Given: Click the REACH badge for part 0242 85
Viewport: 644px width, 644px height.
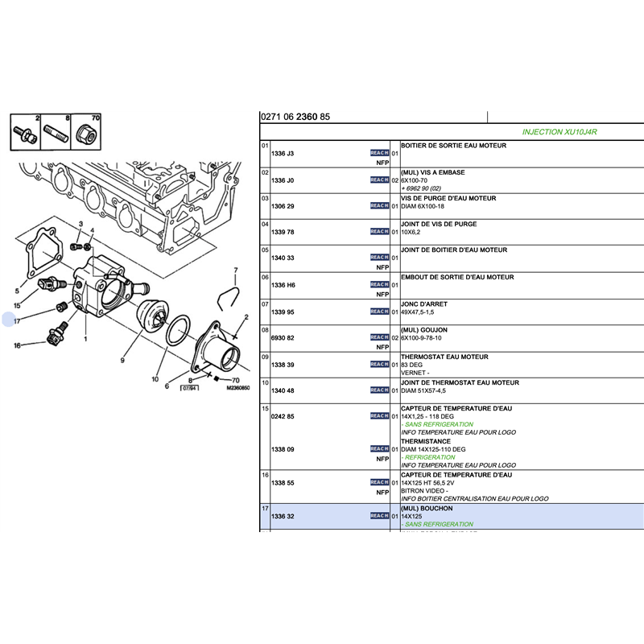Looking at the screenshot, I should coord(379,415).
